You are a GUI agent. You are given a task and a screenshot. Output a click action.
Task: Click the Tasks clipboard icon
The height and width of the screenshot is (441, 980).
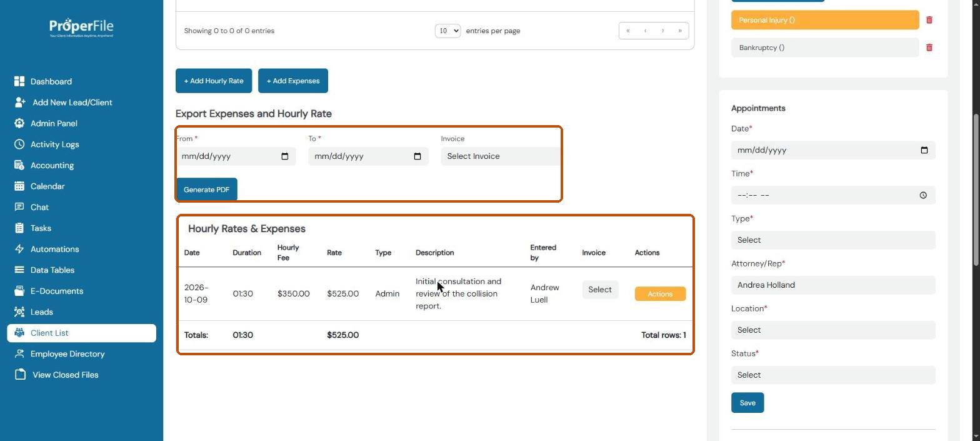[x=19, y=228]
